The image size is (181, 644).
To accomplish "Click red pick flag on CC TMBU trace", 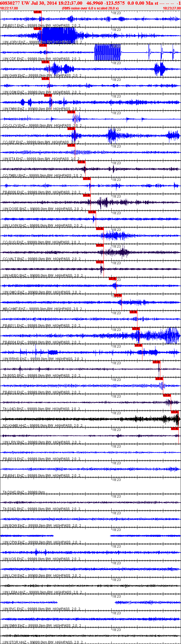I will click(x=82, y=162).
